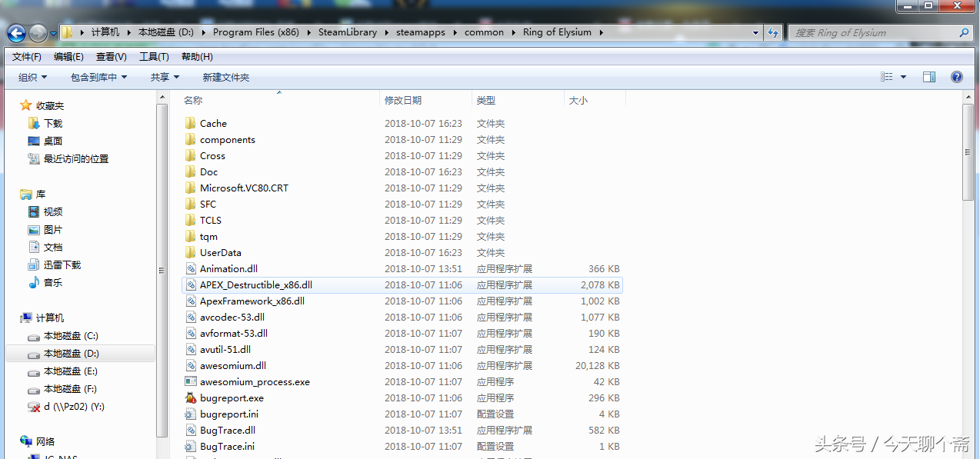Open Windows Explorer help via question mark icon
Viewport: 980px width, 459px height.
tap(956, 76)
